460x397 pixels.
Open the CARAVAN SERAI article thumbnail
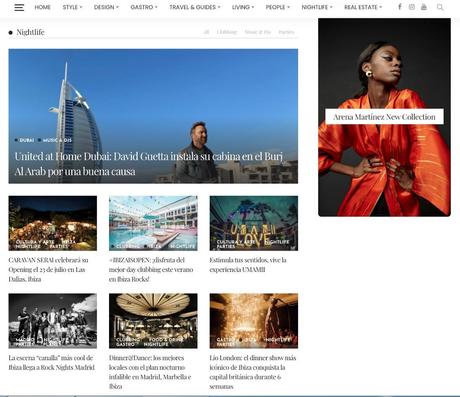point(53,223)
